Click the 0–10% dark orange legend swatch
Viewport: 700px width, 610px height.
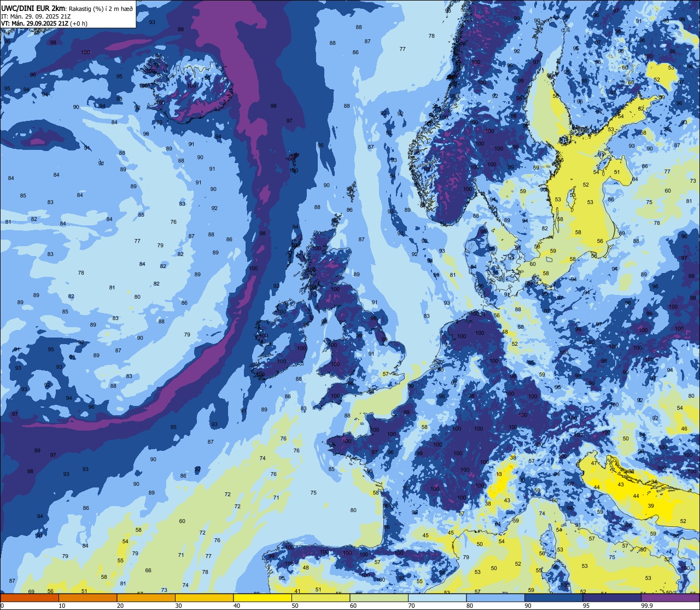point(30,597)
